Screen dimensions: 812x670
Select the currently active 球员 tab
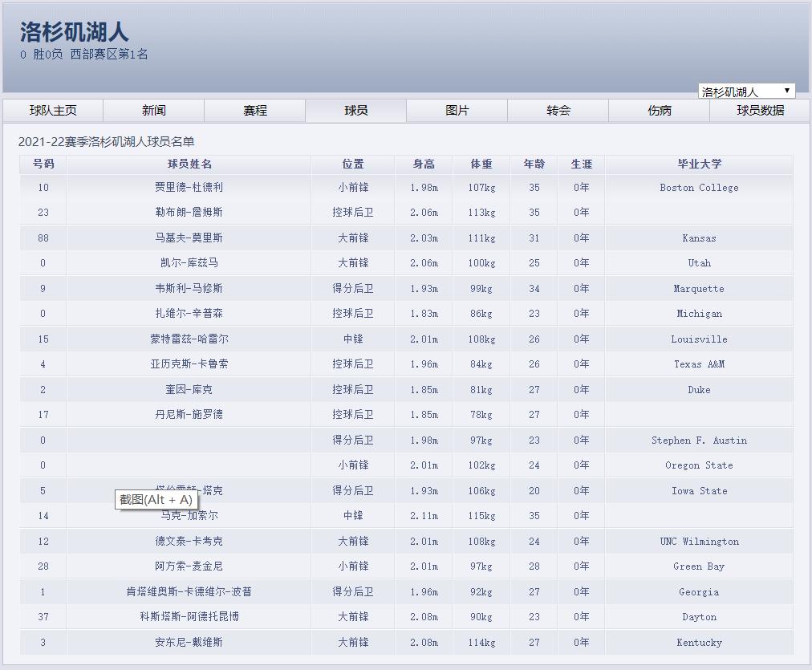tap(355, 110)
